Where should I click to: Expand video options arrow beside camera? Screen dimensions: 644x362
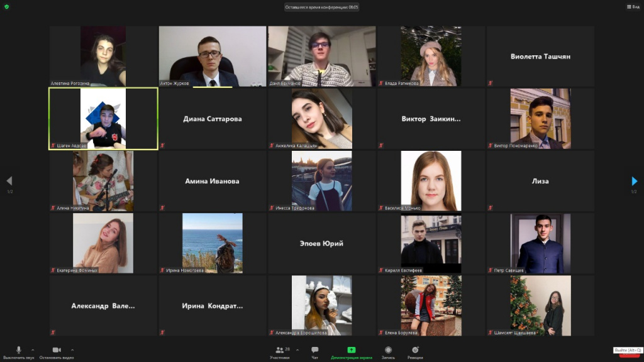point(72,350)
